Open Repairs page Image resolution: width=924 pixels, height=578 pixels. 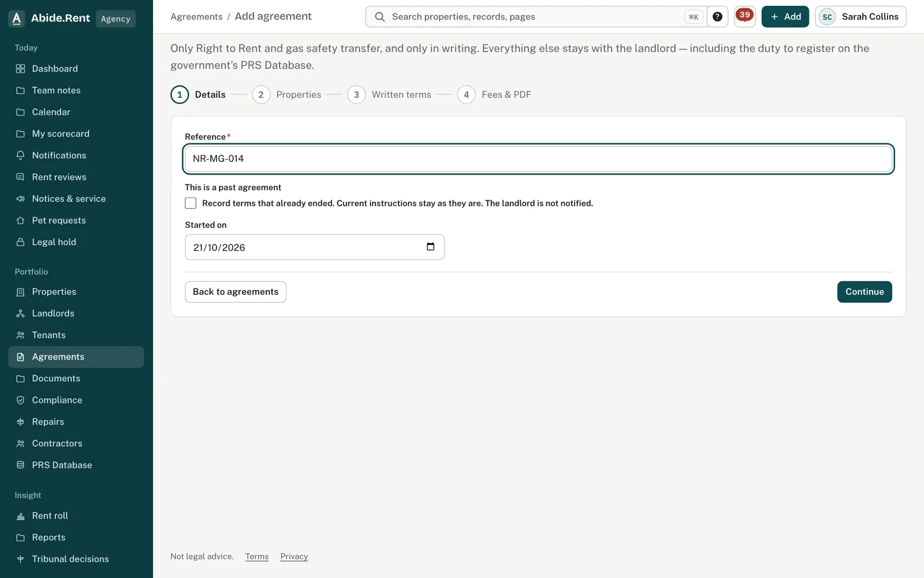pos(76,422)
